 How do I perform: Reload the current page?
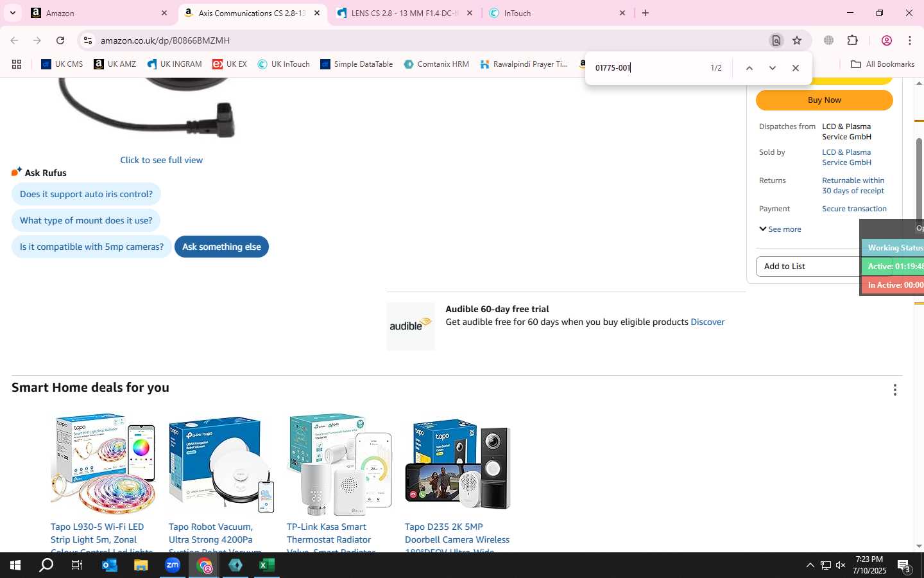(60, 40)
